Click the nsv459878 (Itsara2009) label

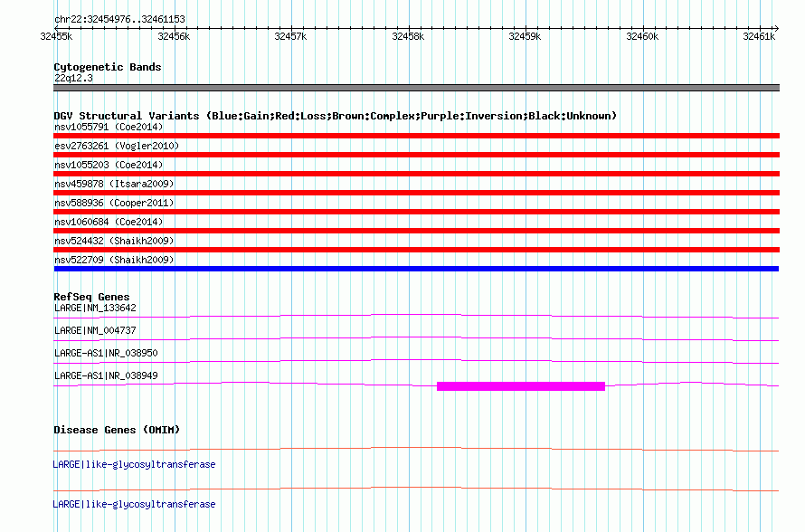tap(114, 184)
